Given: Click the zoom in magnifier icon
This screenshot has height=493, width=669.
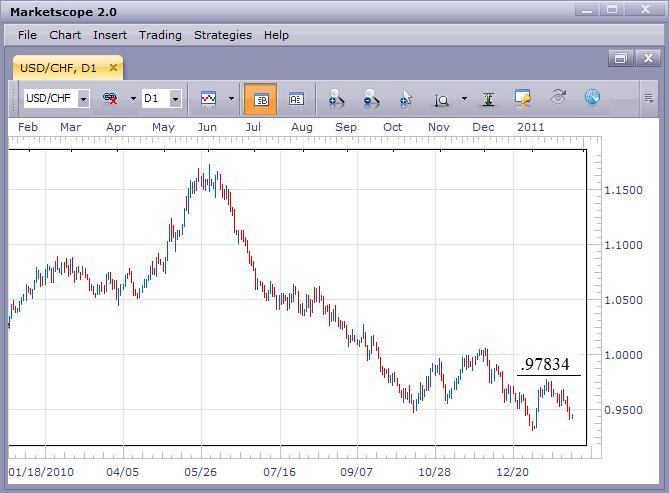Looking at the screenshot, I should point(336,98).
